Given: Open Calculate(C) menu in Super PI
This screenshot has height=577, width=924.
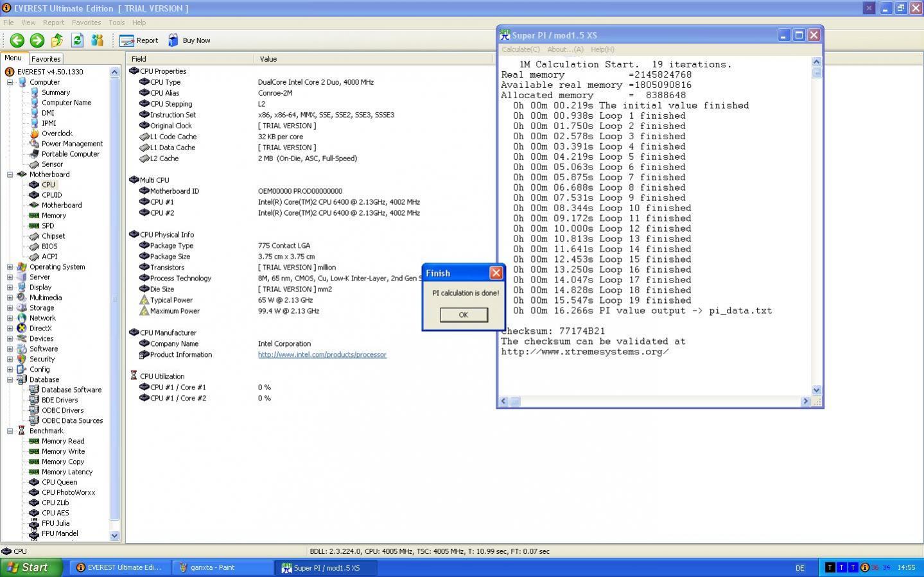Looking at the screenshot, I should [521, 49].
